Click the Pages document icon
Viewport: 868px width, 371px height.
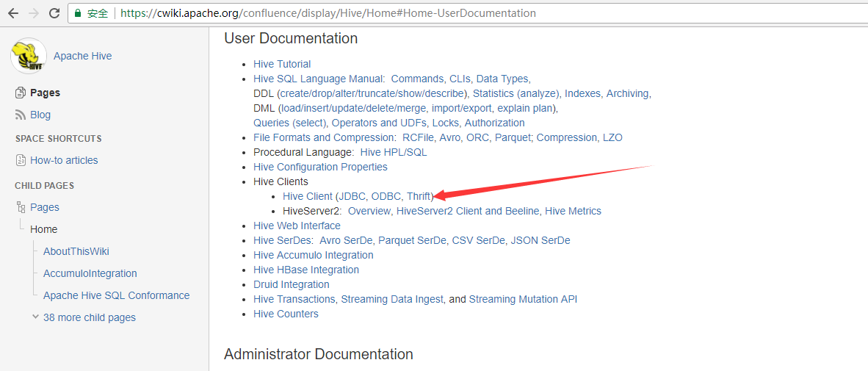[21, 93]
